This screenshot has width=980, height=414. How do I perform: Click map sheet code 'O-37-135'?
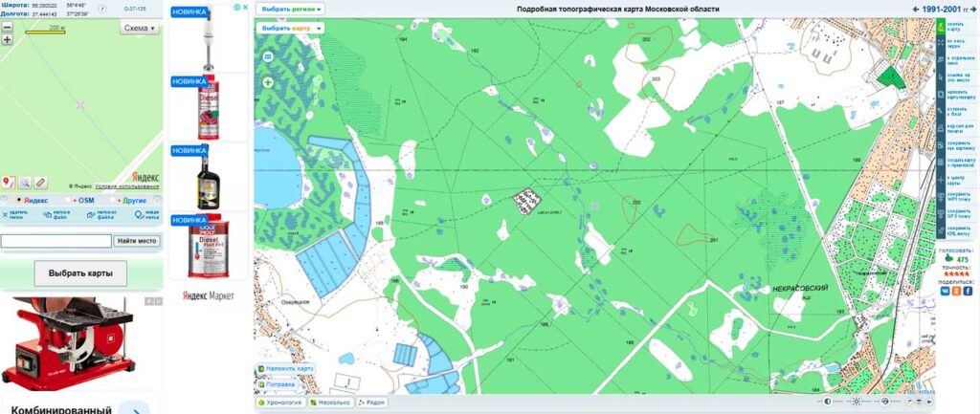click(x=135, y=9)
